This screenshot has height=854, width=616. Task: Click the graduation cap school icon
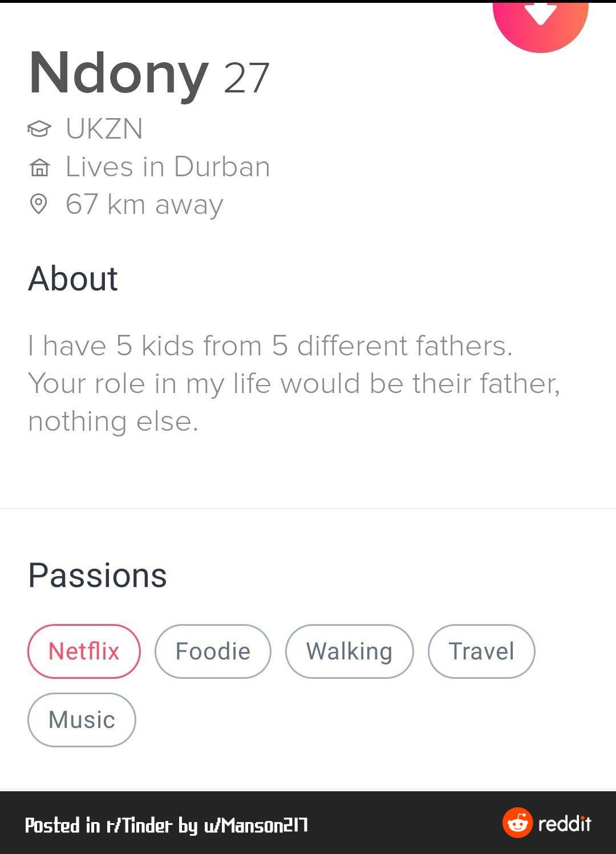pyautogui.click(x=39, y=129)
